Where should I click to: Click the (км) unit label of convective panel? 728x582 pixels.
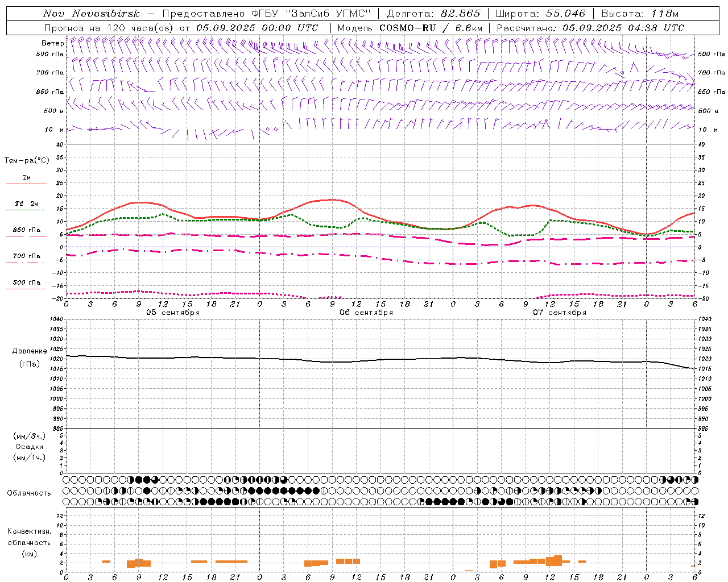30,554
